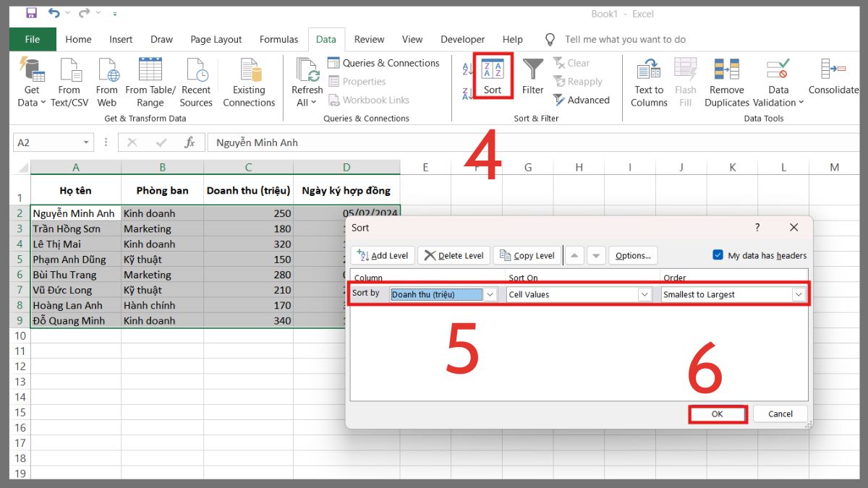Open the Smallest to Largest order dropdown

pyautogui.click(x=797, y=294)
